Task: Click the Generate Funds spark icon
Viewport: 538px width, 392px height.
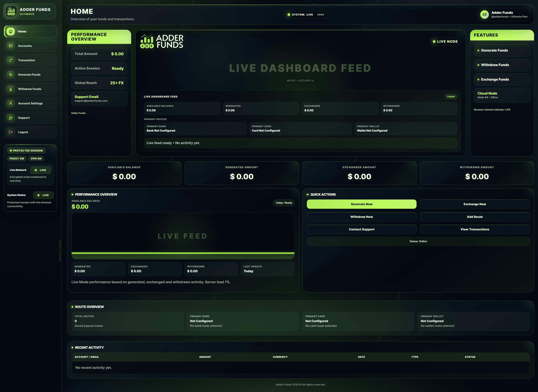Action: click(x=11, y=74)
